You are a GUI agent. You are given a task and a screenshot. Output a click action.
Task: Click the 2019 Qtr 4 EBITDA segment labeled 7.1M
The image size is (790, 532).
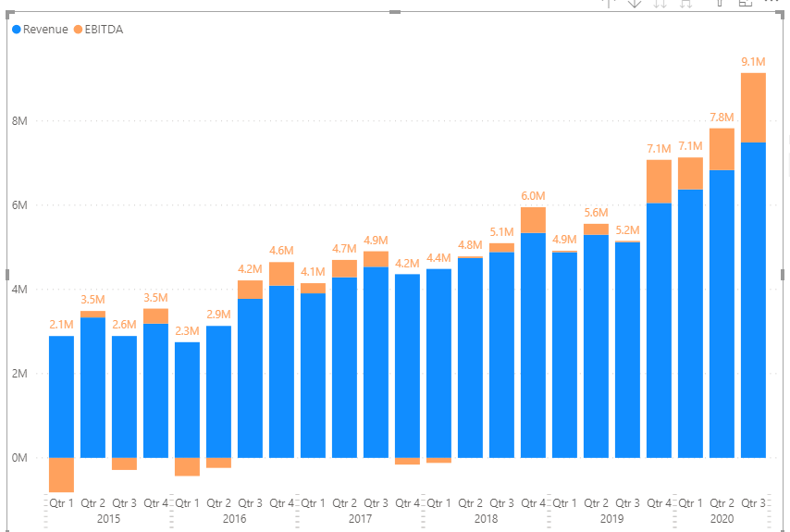coord(659,181)
